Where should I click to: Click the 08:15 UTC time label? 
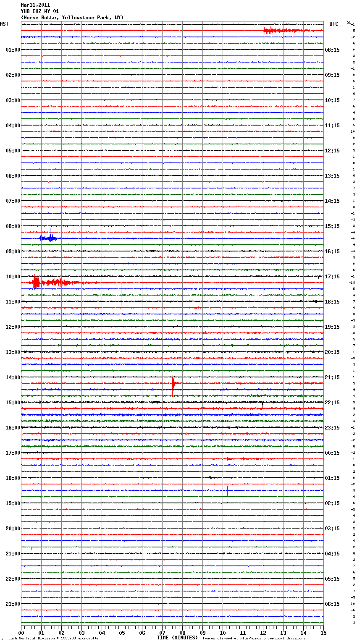coord(332,50)
